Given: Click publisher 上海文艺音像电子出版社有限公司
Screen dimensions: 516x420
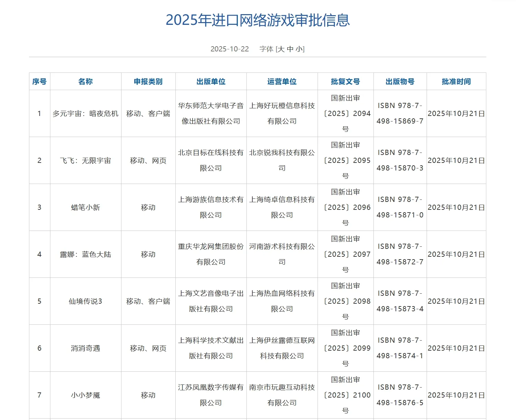Looking at the screenshot, I should pyautogui.click(x=211, y=301).
